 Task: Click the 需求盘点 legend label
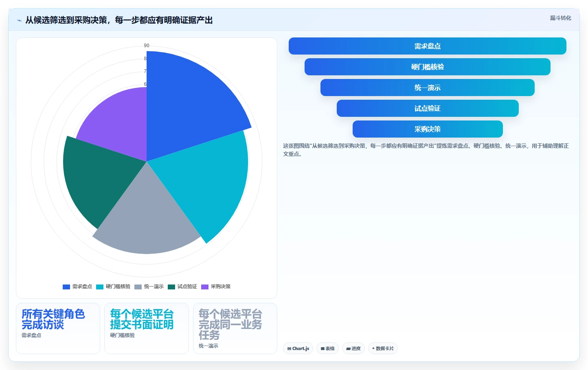(82, 287)
